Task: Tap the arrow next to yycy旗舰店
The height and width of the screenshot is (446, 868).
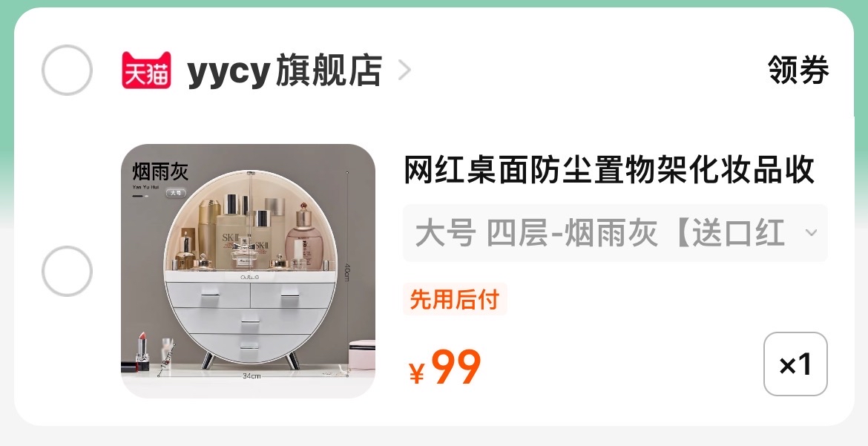Action: pyautogui.click(x=404, y=71)
